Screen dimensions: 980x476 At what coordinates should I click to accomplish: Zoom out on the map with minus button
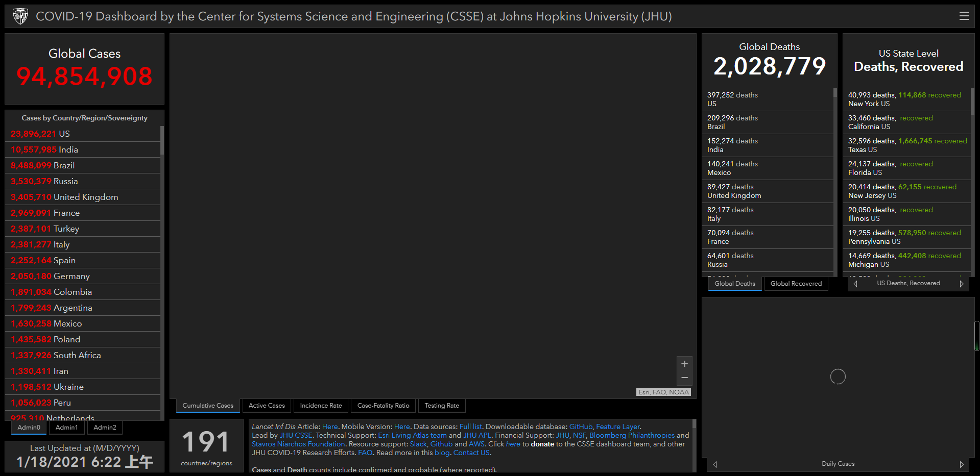coord(684,378)
